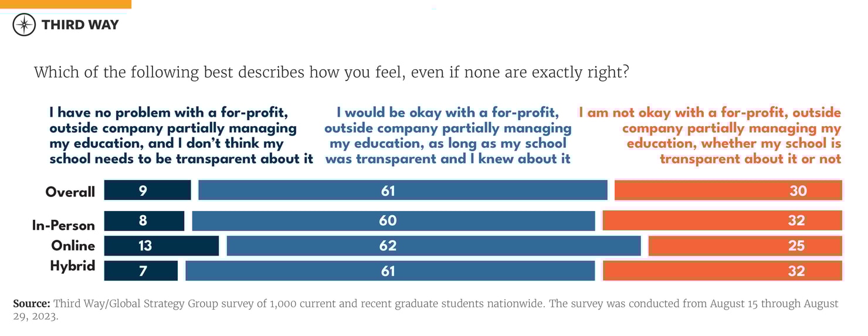Click the Third Way compass logo icon
Screen dimensions: 868x336
coord(24,25)
